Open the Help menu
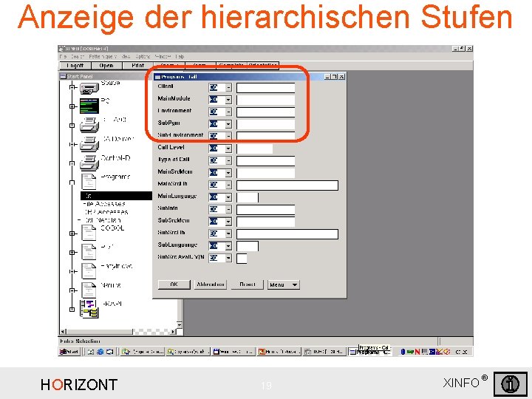This screenshot has width=532, height=399. [180, 57]
